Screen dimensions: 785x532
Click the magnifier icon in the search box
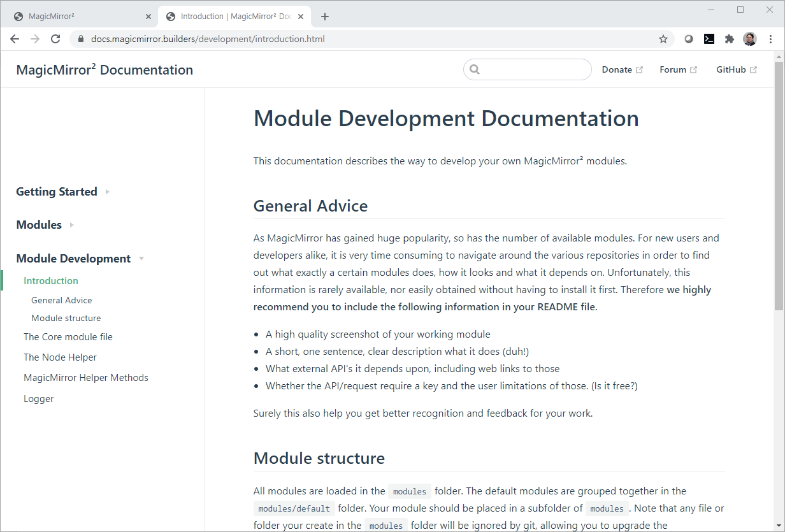(x=475, y=69)
